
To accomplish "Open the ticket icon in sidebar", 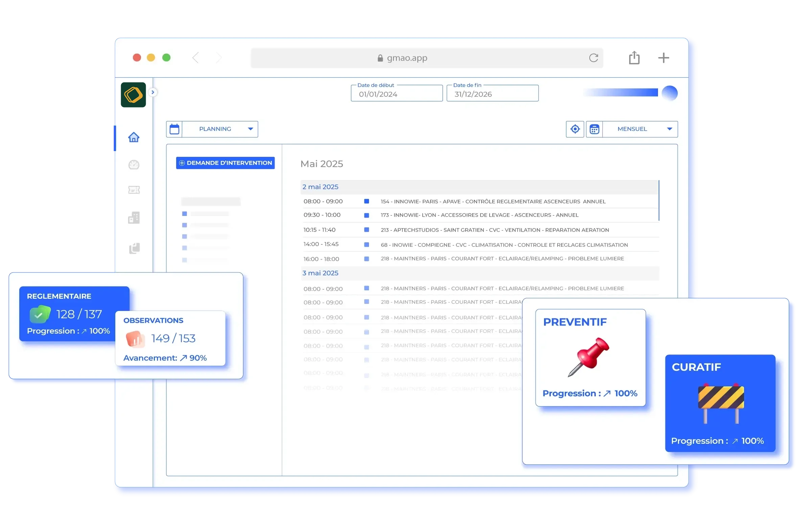I will tap(134, 190).
